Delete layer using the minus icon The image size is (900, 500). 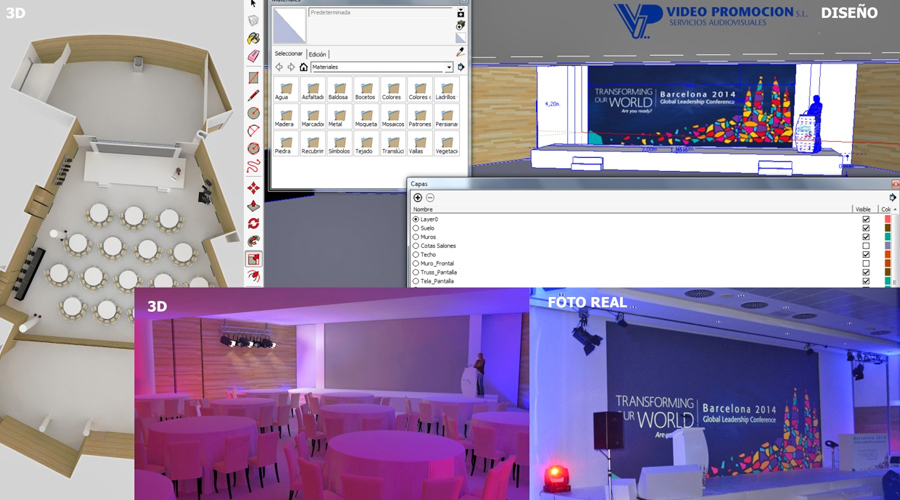point(430,197)
